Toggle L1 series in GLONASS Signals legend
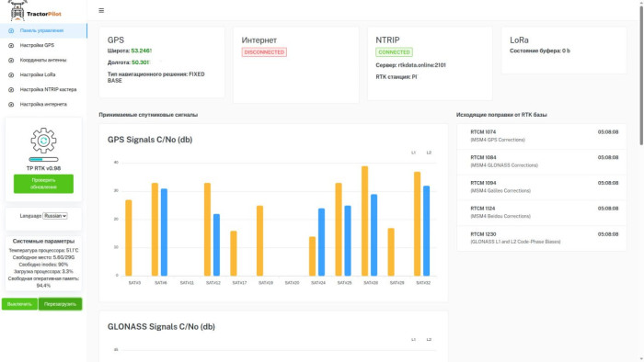Viewport: 644px width, 362px height. coord(413,339)
